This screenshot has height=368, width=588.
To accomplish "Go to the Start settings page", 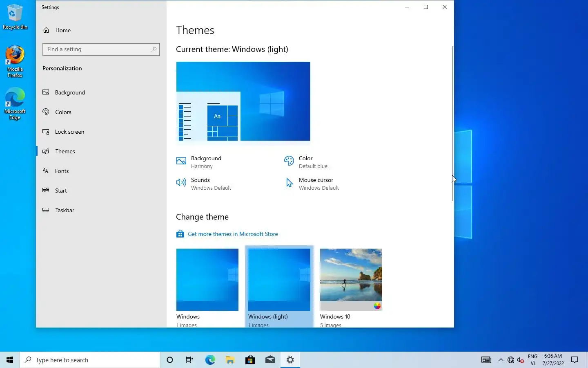I will tap(61, 191).
